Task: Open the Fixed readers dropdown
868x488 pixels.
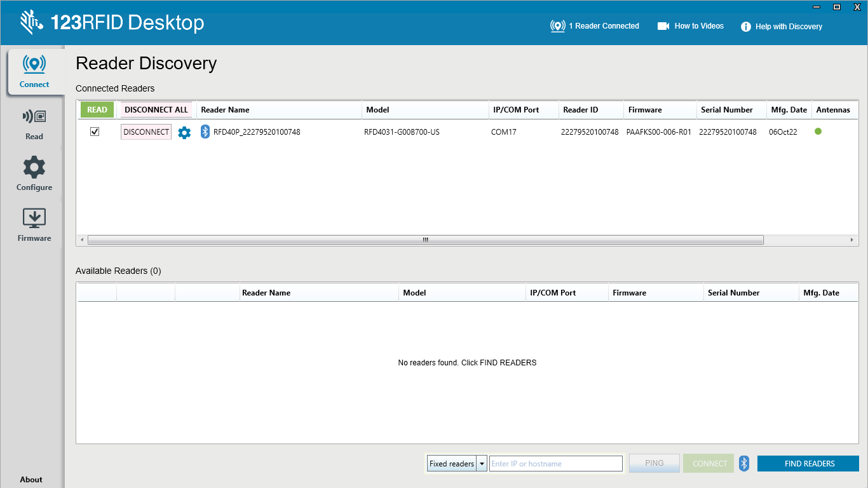Action: [482, 464]
